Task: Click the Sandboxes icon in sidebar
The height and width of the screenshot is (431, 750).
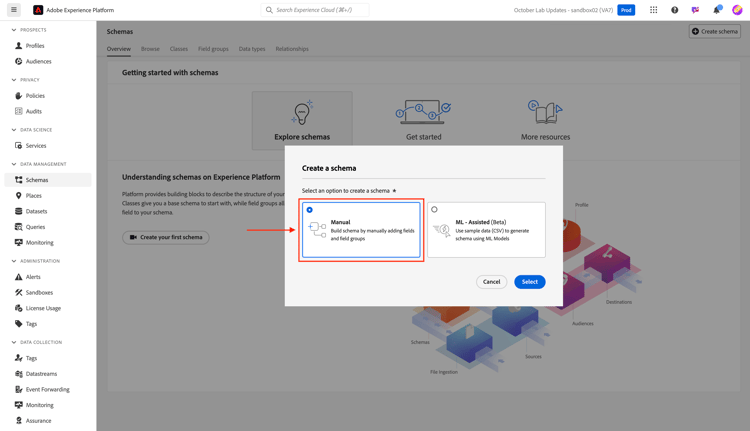Action: [x=19, y=292]
